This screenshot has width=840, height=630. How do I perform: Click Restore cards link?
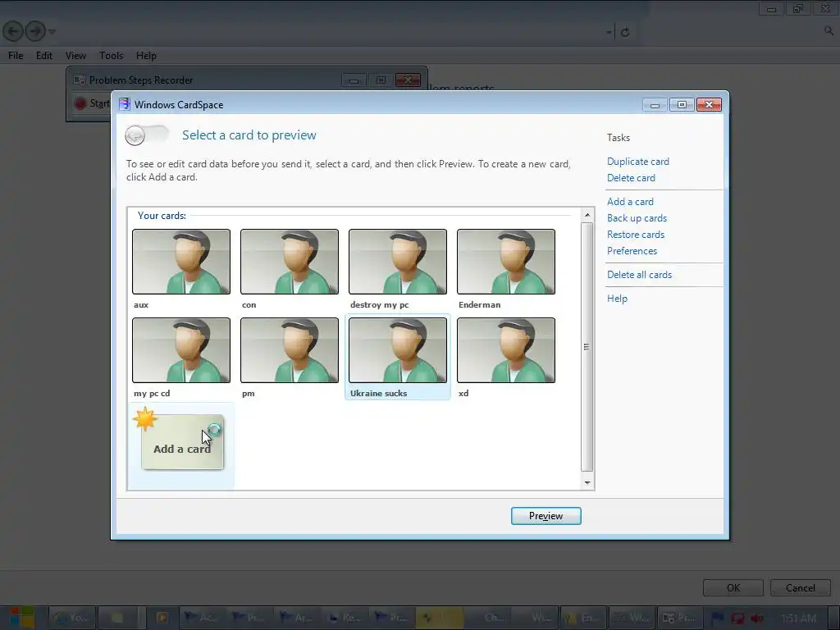click(636, 235)
